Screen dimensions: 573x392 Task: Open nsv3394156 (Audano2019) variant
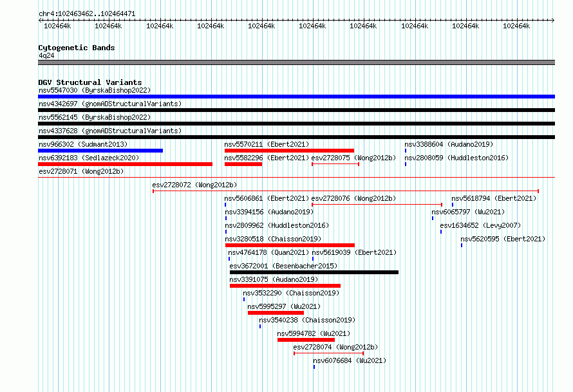[269, 212]
